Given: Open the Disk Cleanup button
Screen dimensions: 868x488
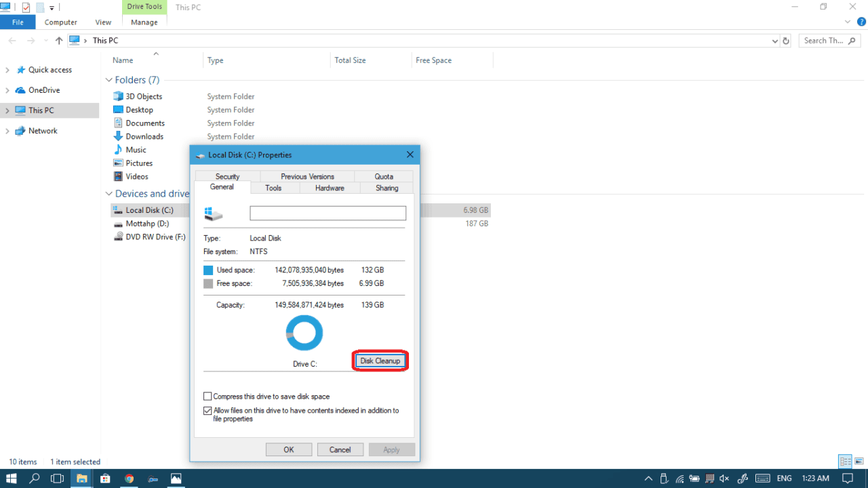Looking at the screenshot, I should (380, 360).
